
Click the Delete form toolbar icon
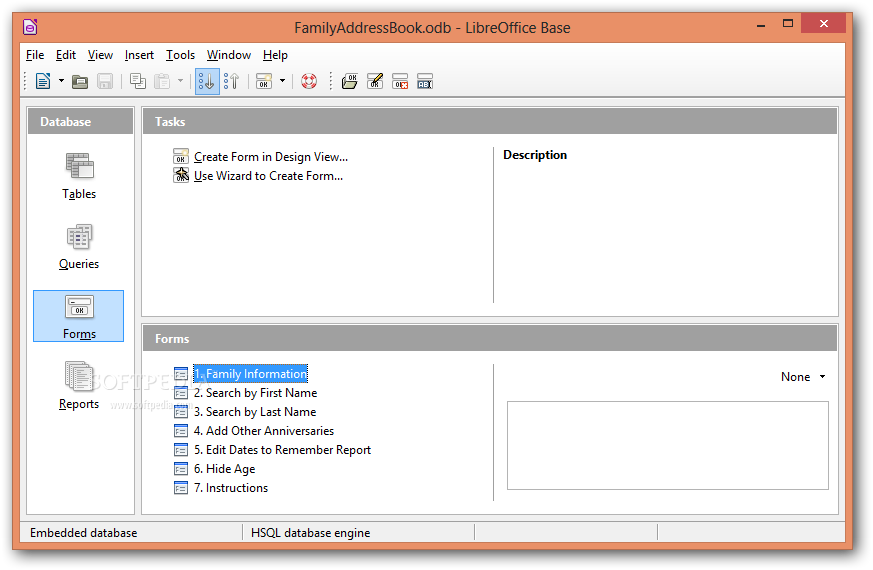(x=400, y=82)
